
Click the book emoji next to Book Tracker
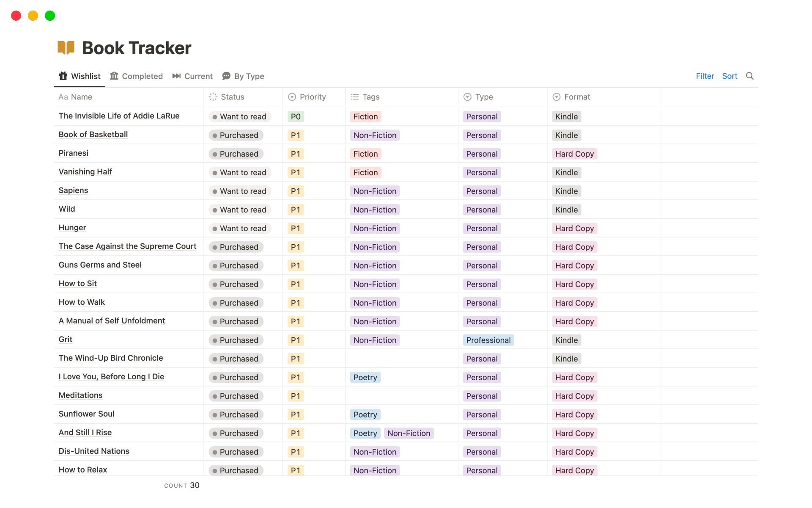[66, 47]
